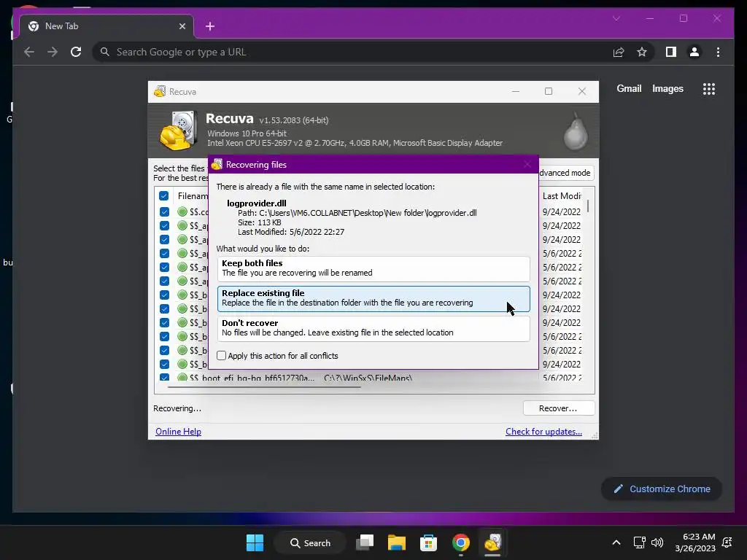The width and height of the screenshot is (747, 560).
Task: Show hidden tray icons chevron
Action: [616, 542]
